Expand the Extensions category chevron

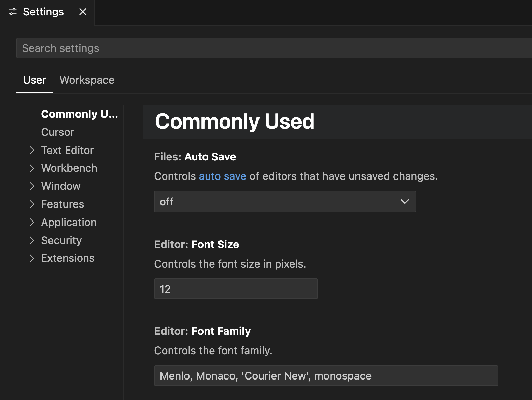coord(32,258)
